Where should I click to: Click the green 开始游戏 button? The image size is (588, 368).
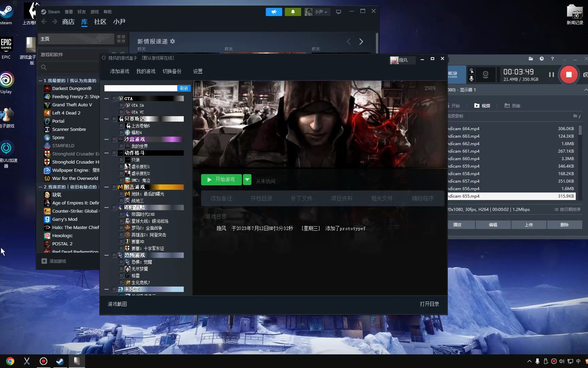tap(221, 180)
